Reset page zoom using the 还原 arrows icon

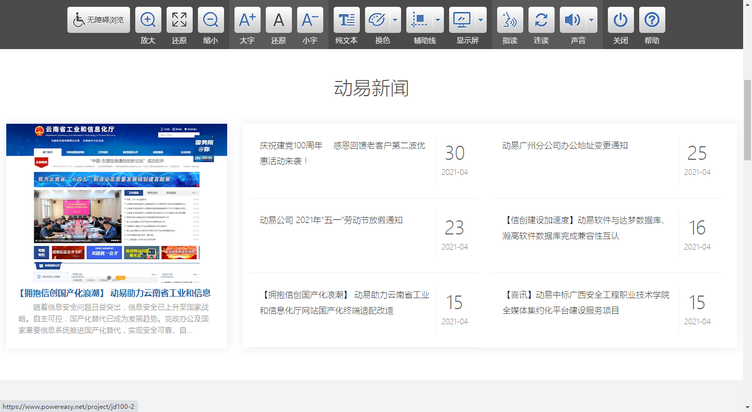[x=179, y=20]
